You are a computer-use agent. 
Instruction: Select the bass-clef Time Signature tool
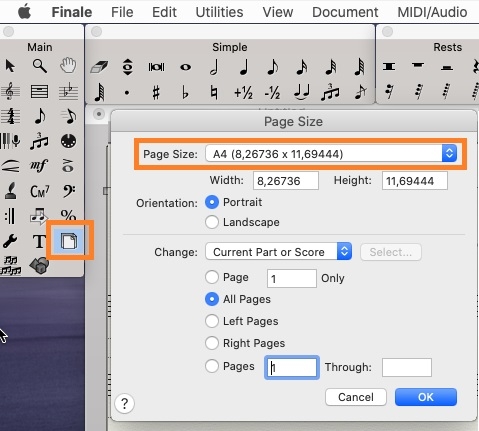(69, 191)
